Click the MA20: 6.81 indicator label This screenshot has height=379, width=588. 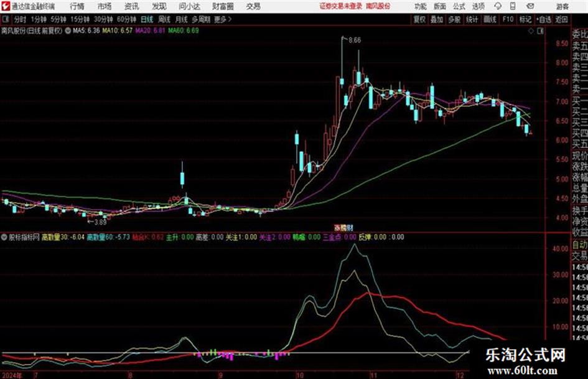[150, 30]
